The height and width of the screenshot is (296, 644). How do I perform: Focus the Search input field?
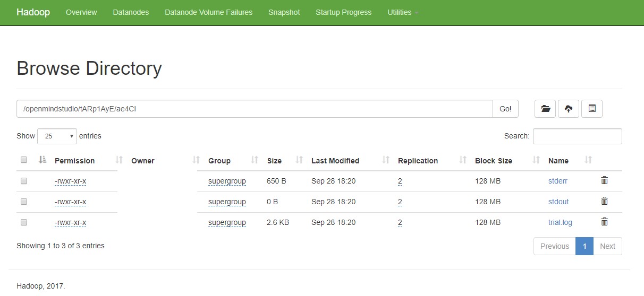(x=577, y=136)
